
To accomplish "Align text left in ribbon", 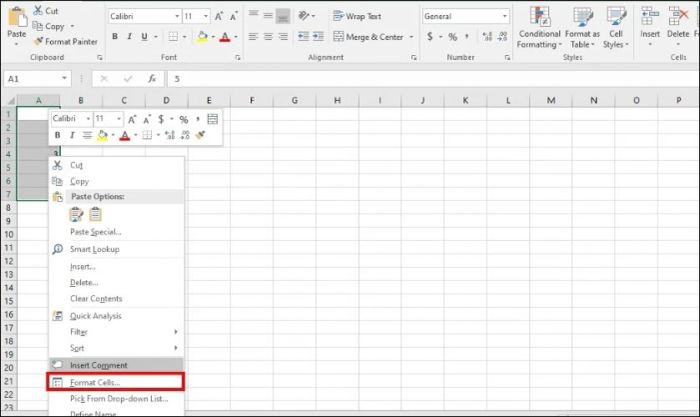I will coord(253,37).
